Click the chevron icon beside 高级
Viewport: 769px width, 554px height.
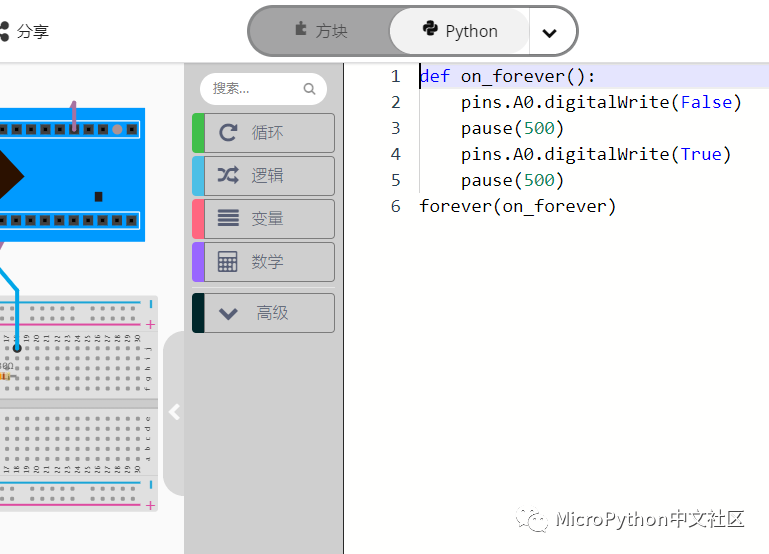point(228,314)
